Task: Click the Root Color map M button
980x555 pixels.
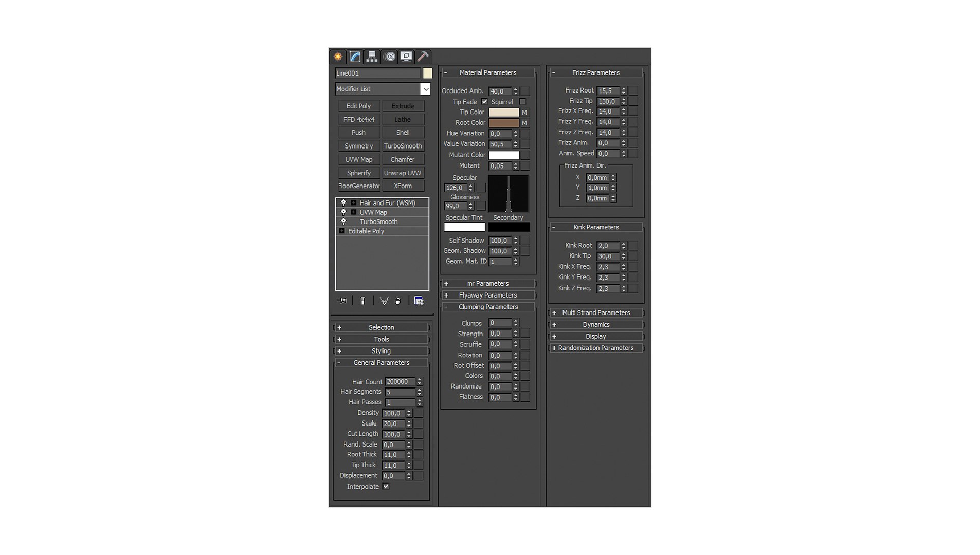Action: click(x=524, y=123)
